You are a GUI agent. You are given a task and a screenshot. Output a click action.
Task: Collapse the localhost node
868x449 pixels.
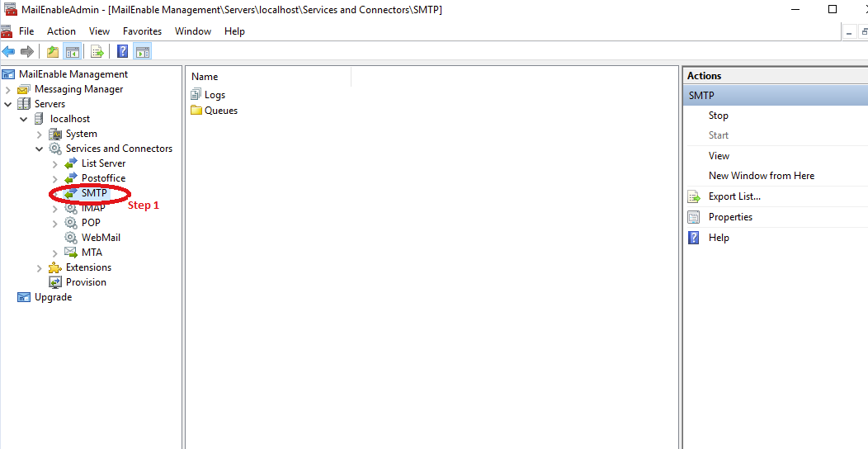pos(24,119)
